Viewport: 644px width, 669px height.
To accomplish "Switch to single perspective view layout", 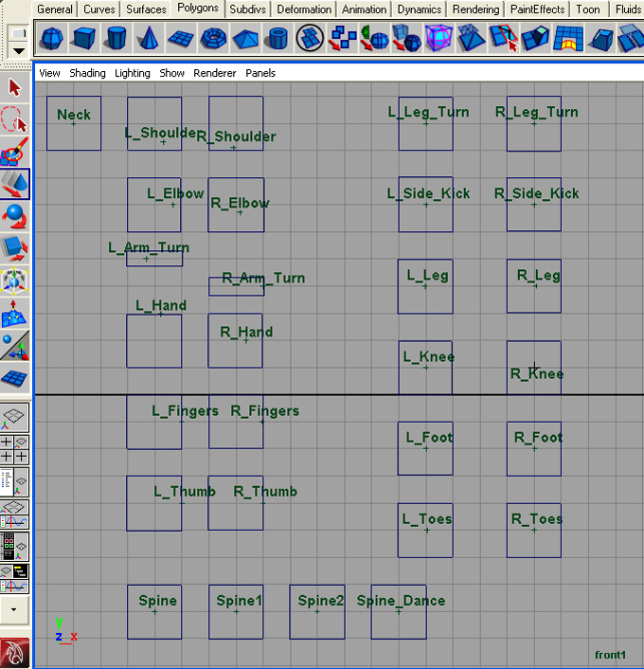I will 15,417.
